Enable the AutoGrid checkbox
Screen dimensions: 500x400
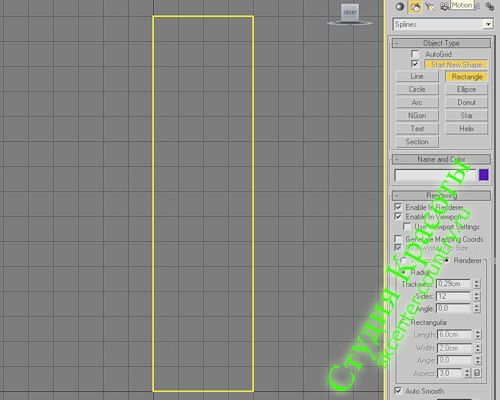point(415,54)
